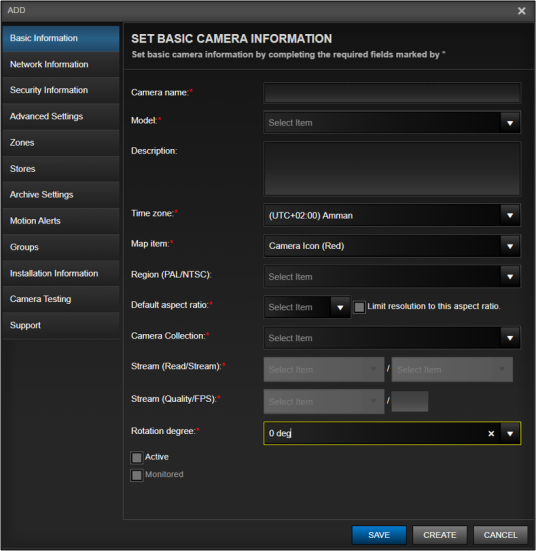This screenshot has height=551, width=536.
Task: Toggle the Monitored checkbox
Action: pyautogui.click(x=137, y=475)
